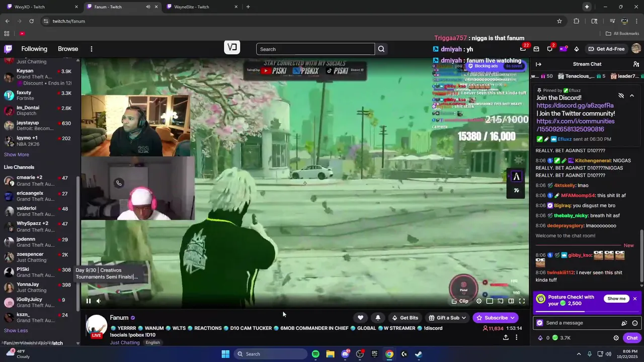Show hidden system tray icons

point(579,354)
